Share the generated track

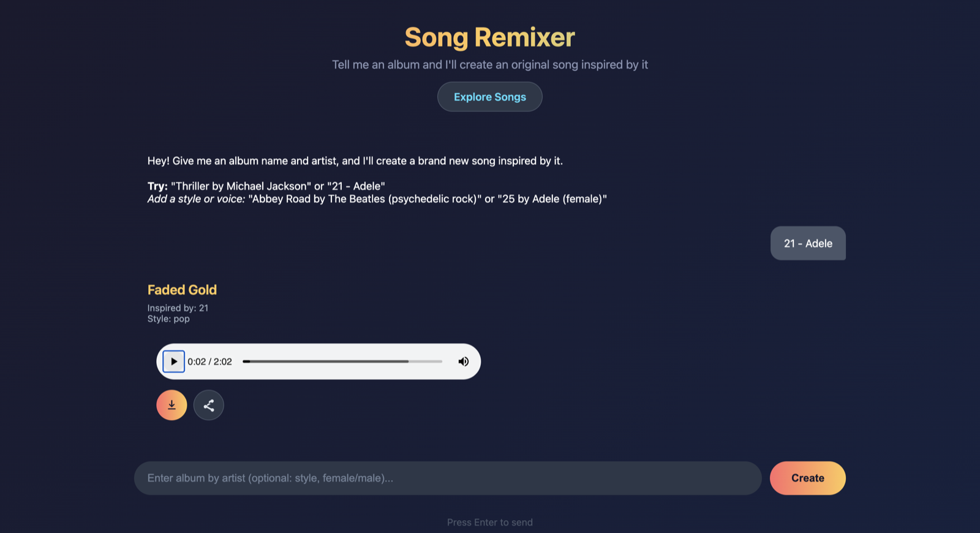208,405
